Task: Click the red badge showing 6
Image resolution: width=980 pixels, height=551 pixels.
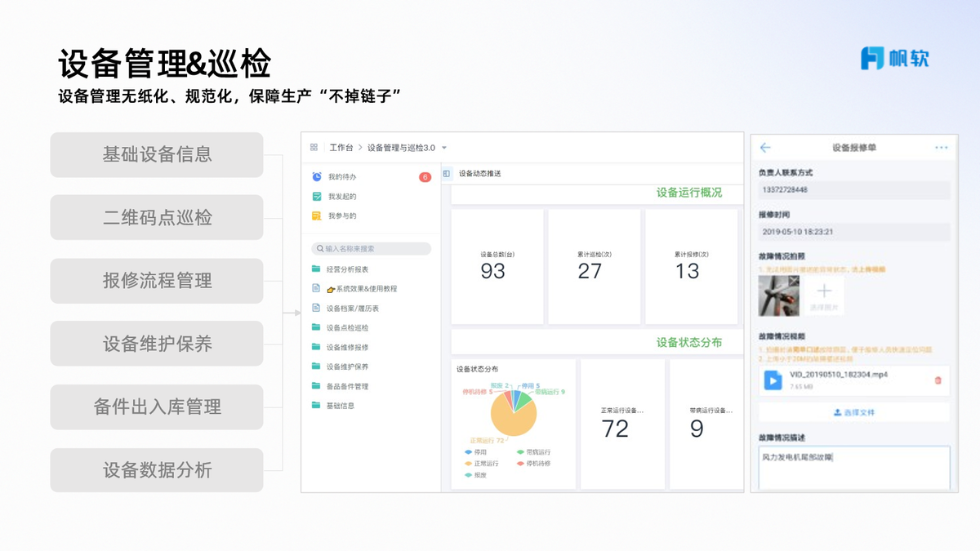Action: (425, 177)
